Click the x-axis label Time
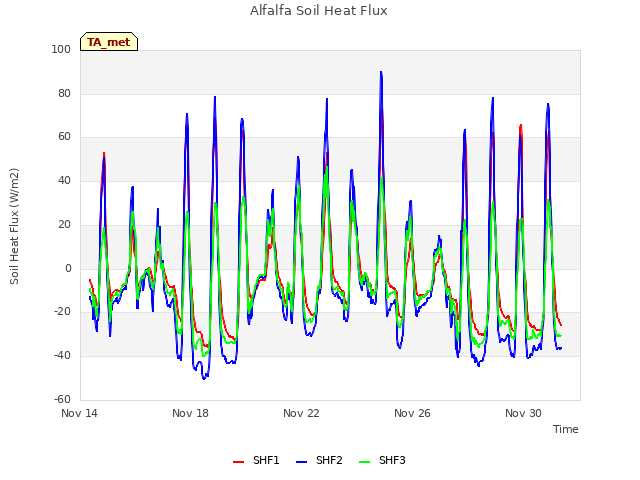 (566, 429)
